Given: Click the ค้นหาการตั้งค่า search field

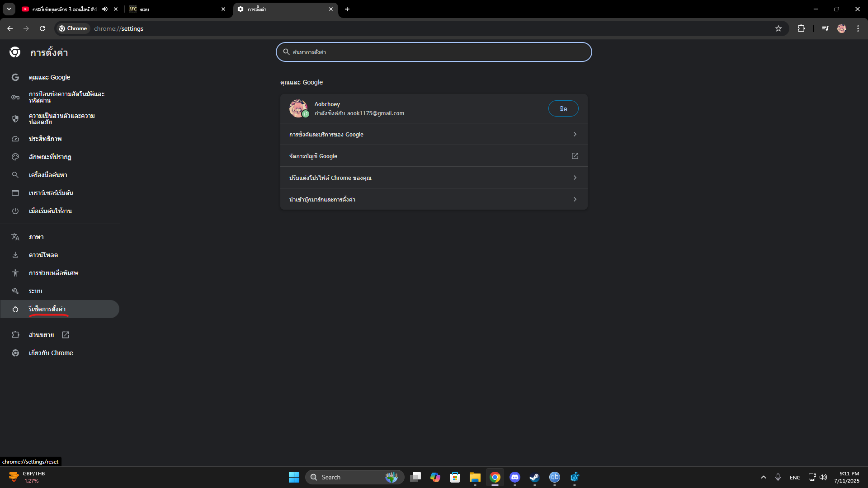Looking at the screenshot, I should pyautogui.click(x=434, y=52).
